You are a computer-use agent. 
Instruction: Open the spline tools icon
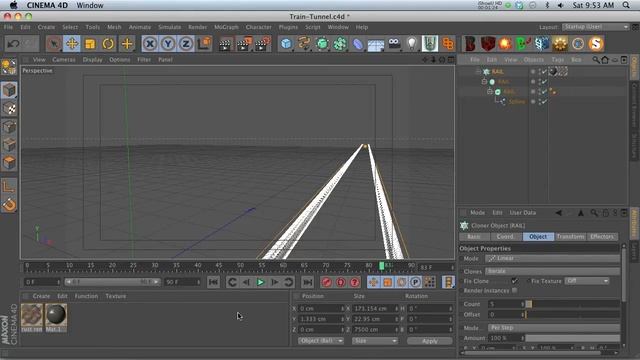click(304, 44)
